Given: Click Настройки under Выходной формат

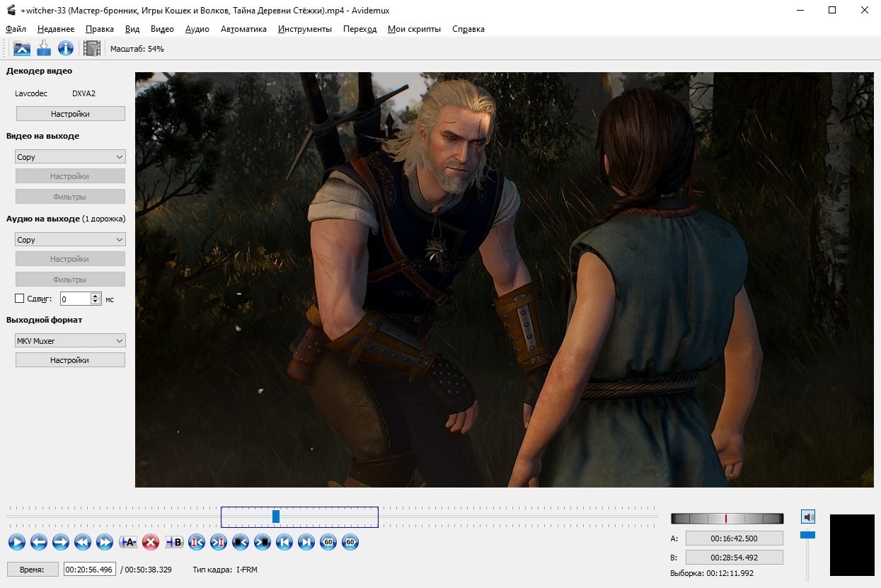Looking at the screenshot, I should click(x=70, y=360).
